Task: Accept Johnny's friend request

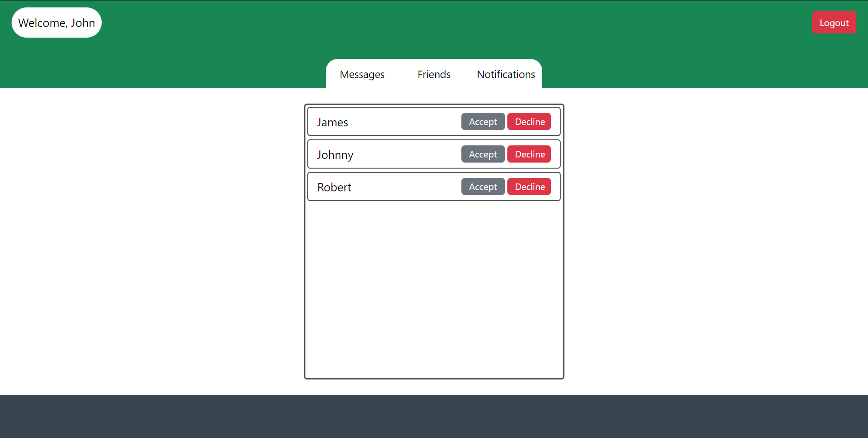Action: pos(483,154)
